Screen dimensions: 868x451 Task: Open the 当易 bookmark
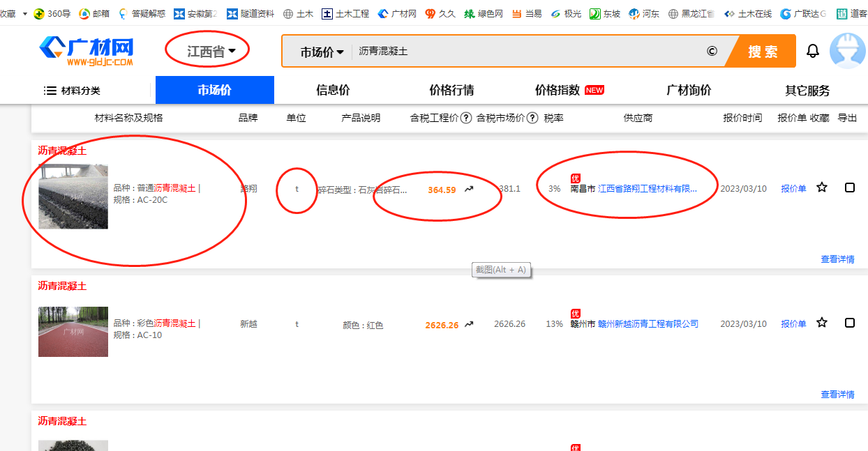click(527, 13)
